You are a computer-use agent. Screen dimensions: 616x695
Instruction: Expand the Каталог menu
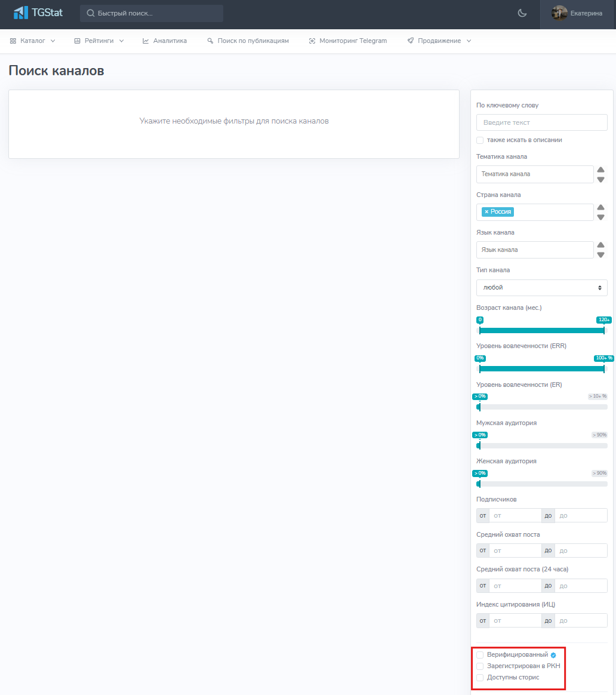pyautogui.click(x=33, y=41)
